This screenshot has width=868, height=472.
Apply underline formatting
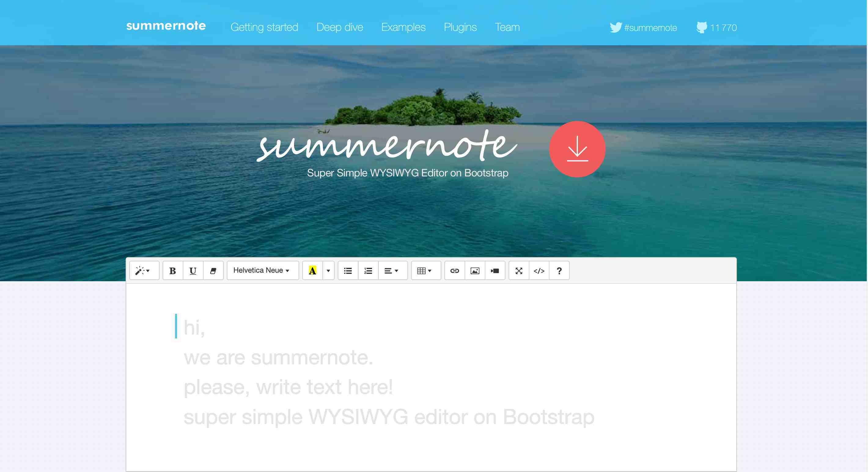click(193, 270)
